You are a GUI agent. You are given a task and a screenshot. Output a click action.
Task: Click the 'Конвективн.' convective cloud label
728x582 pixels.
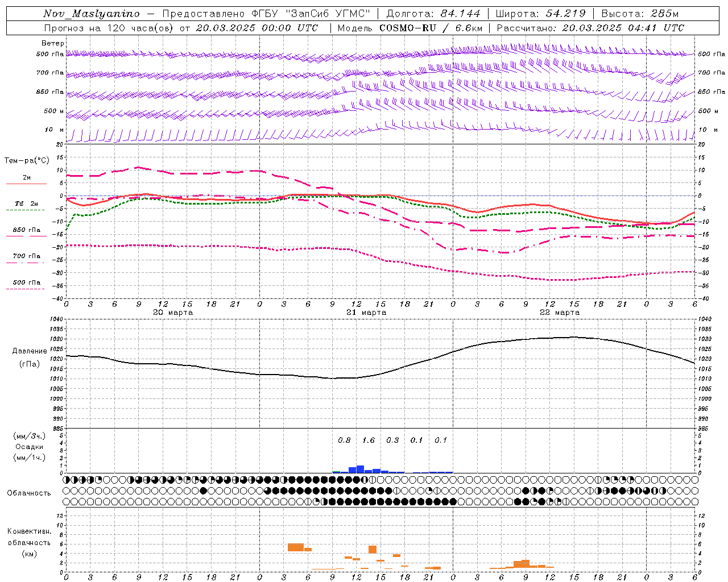[x=30, y=531]
